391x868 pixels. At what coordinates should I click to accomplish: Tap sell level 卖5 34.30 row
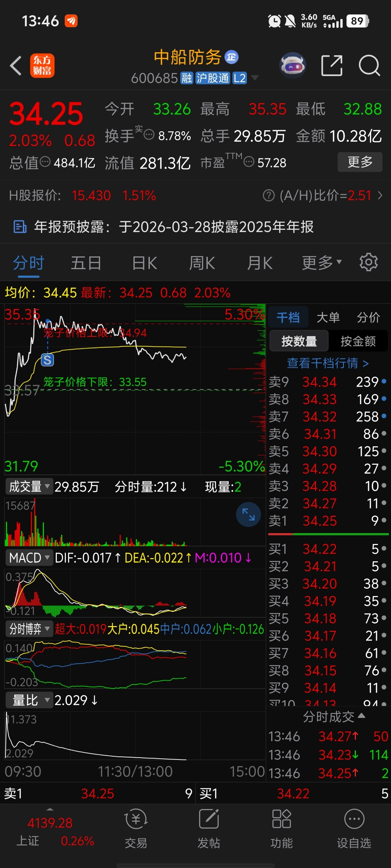click(x=328, y=451)
